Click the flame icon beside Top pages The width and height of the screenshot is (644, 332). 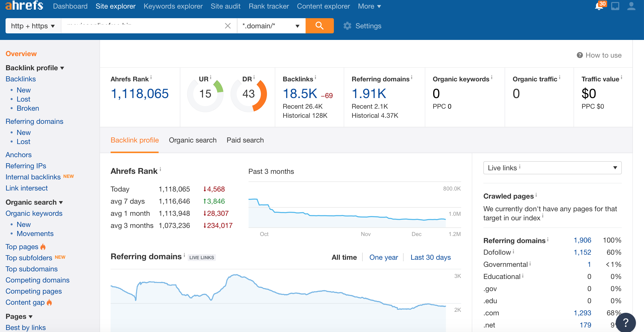point(43,247)
